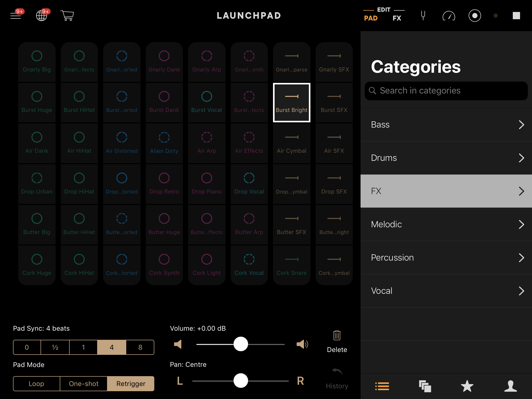Click the Volume slider handle
Image resolution: width=532 pixels, height=399 pixels.
pos(241,344)
